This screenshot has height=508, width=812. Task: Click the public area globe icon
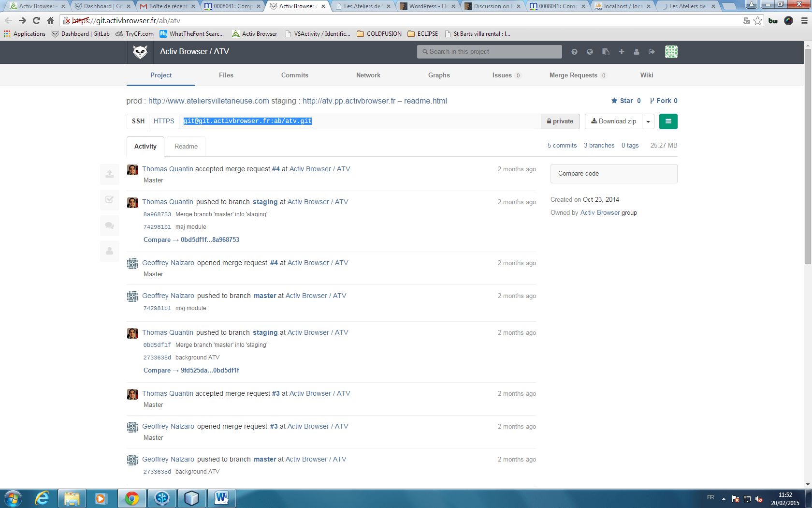coord(590,52)
